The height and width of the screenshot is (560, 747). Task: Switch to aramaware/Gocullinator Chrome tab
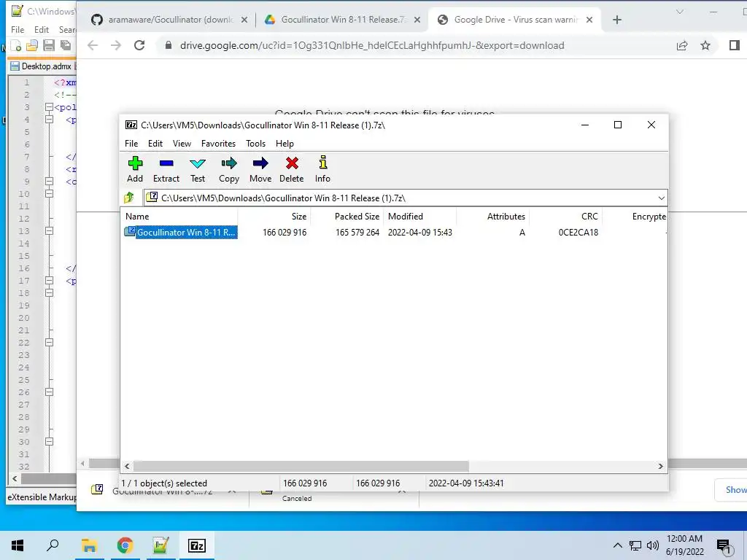170,20
